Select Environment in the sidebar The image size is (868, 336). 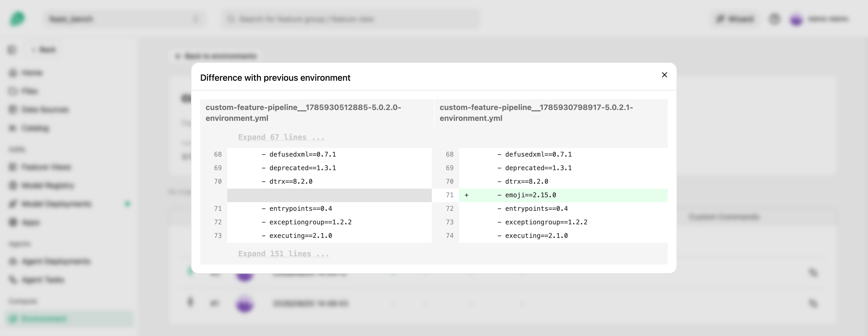click(x=69, y=318)
